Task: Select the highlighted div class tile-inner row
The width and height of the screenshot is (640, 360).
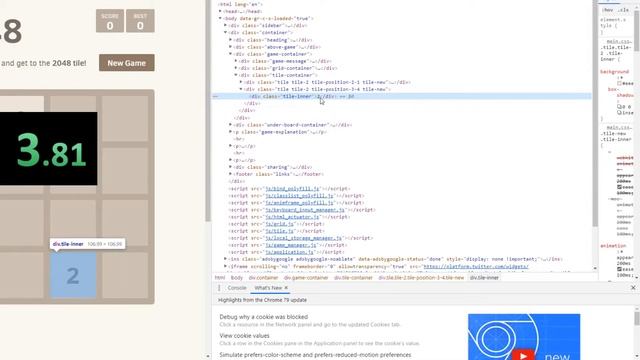Action: [401, 96]
